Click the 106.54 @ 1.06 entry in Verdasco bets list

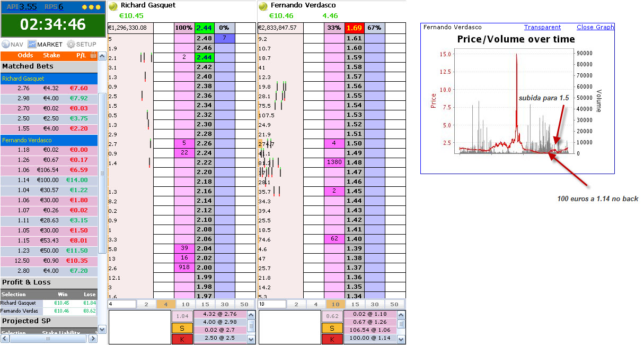370,330
